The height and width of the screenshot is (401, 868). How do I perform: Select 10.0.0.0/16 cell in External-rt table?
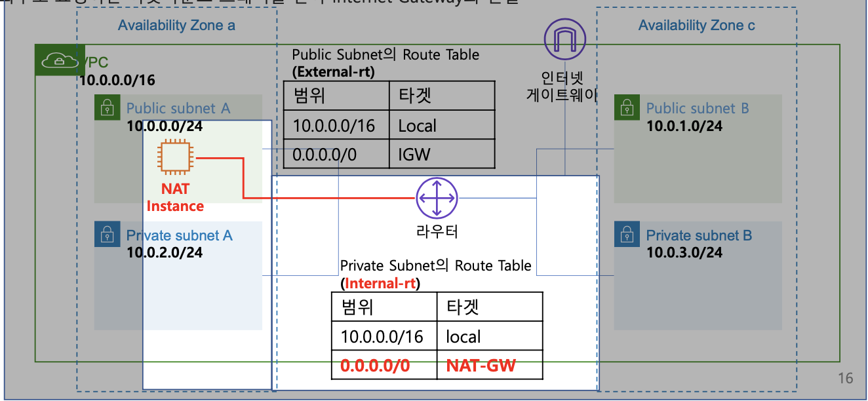(x=336, y=124)
